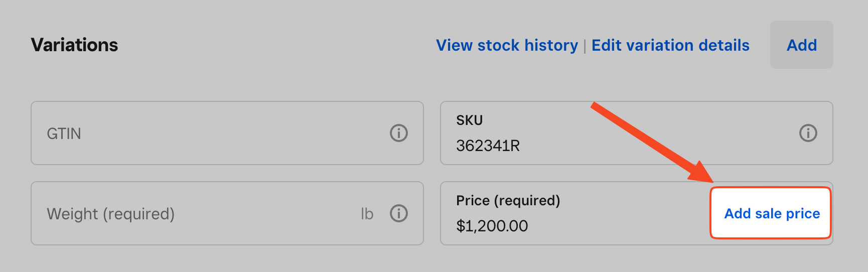Click the SKU value 362341R
868x272 pixels.
coord(488,146)
